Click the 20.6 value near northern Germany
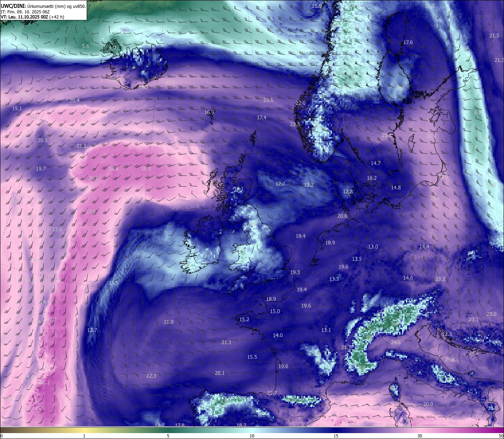The height and width of the screenshot is (439, 504). point(342,216)
